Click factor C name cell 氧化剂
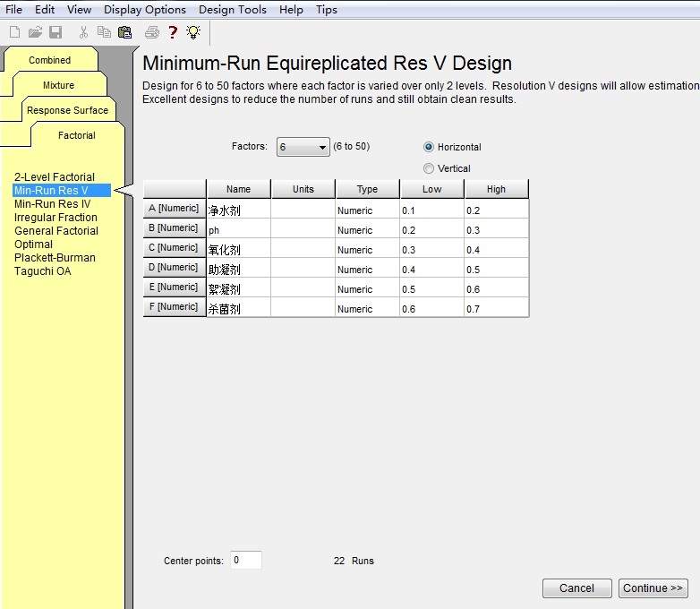 238,250
